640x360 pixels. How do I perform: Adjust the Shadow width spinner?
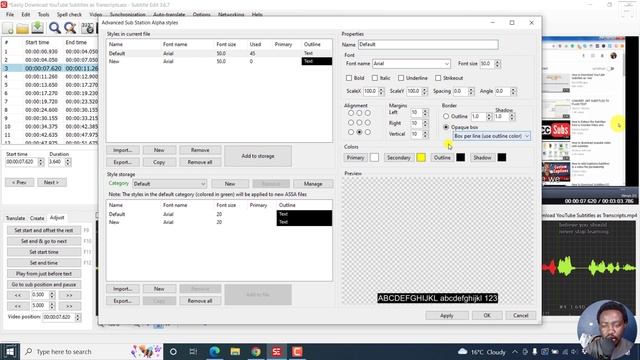[512, 117]
